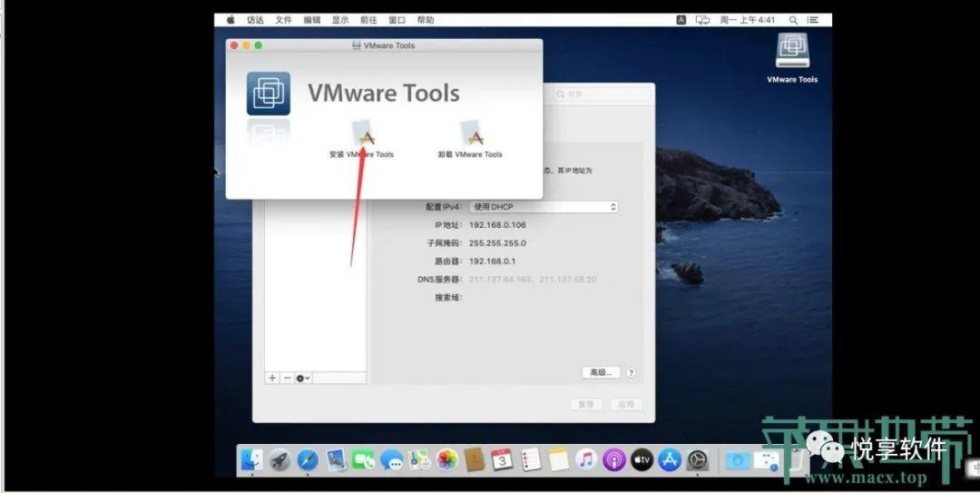Open Messages in the Dock
Screen dimensions: 980x493
point(392,460)
